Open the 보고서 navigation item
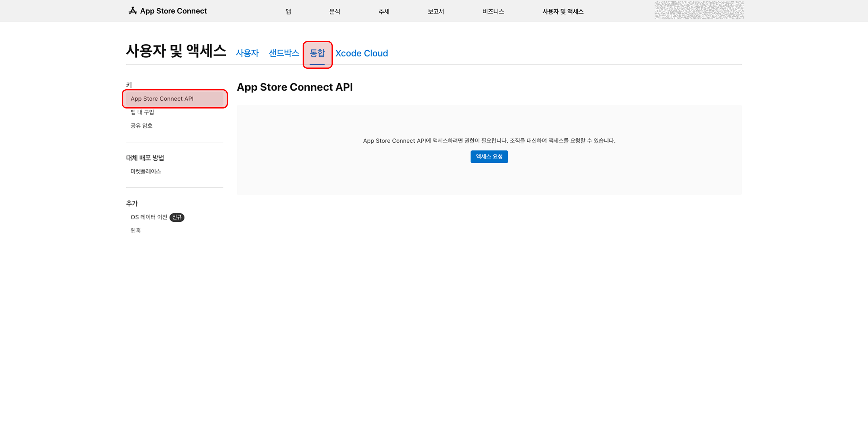Screen dimensions: 868x434 [436, 11]
